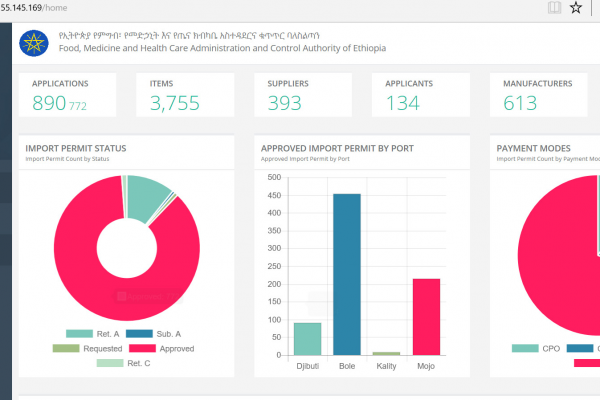600x400 pixels.
Task: Click the Bole bar in port chart
Action: pyautogui.click(x=347, y=274)
